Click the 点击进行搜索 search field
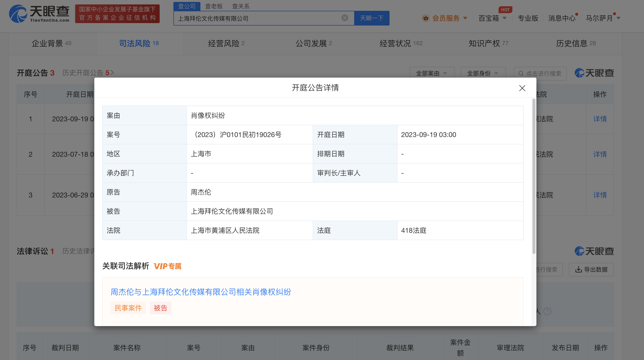Screen dimensions: 644x360 point(540,73)
